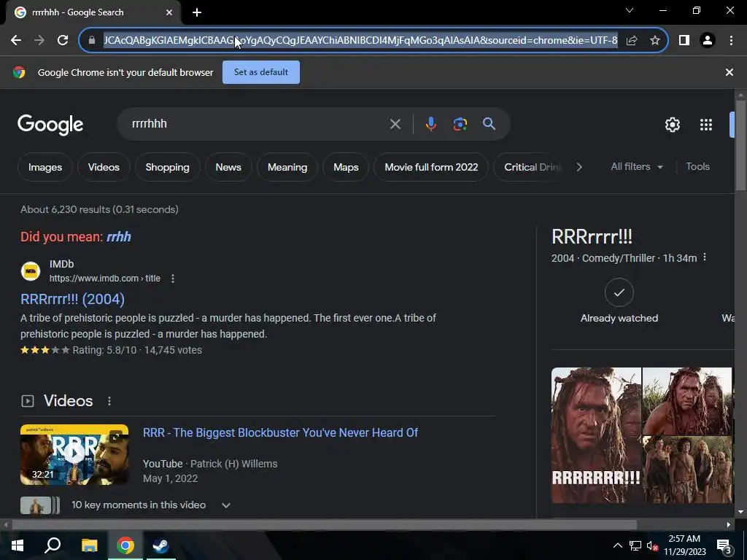
Task: Open the All filters dropdown
Action: click(x=636, y=167)
